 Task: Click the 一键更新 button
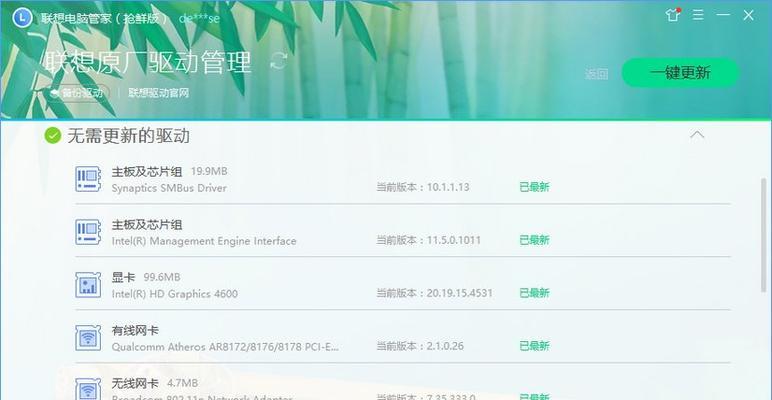pyautogui.click(x=680, y=73)
